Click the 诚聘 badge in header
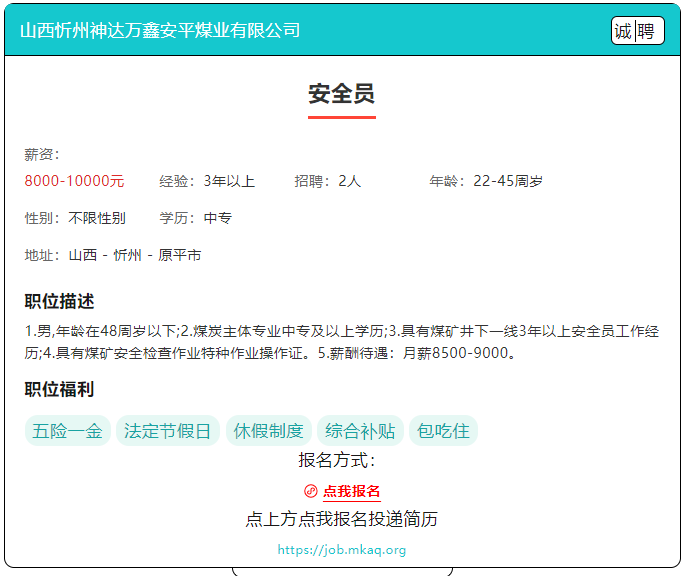 pos(638,31)
